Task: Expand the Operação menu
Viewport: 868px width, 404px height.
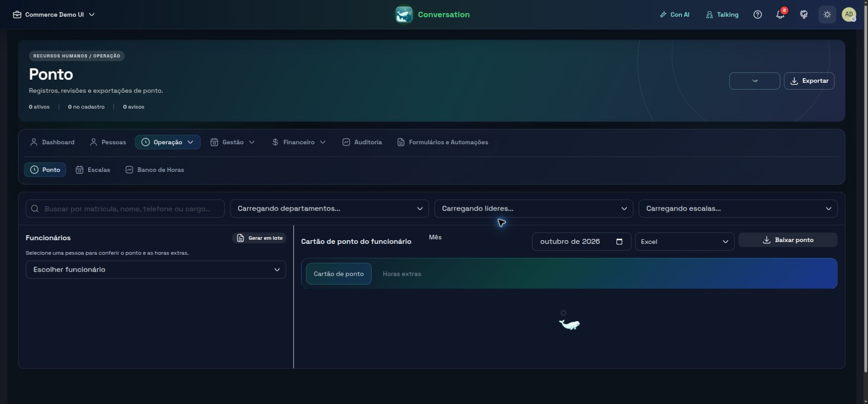Action: [168, 142]
